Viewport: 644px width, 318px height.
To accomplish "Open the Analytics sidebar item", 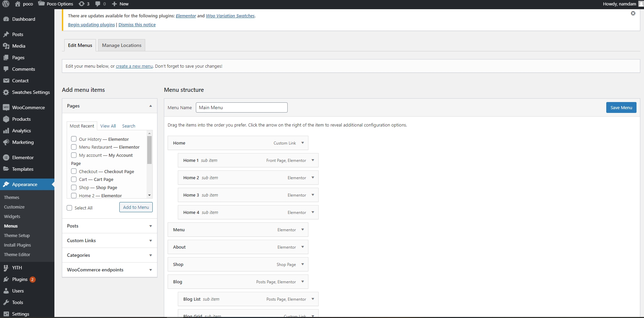I will click(x=21, y=131).
